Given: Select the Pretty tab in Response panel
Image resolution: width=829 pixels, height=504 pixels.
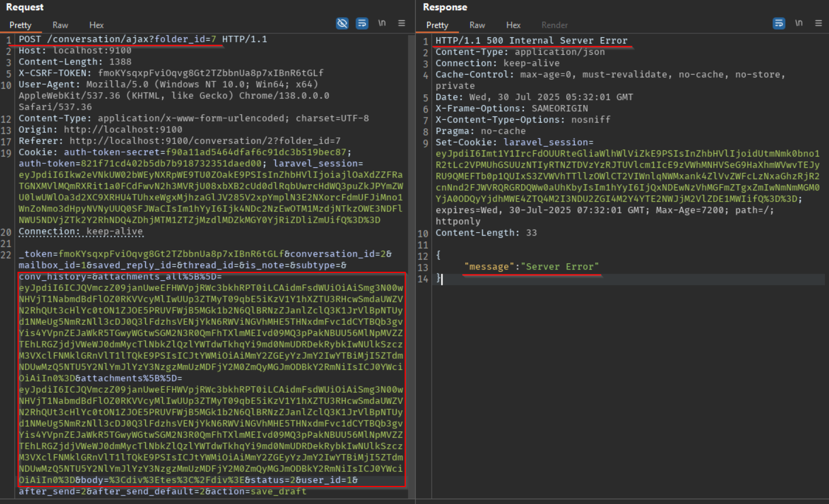Looking at the screenshot, I should 437,25.
